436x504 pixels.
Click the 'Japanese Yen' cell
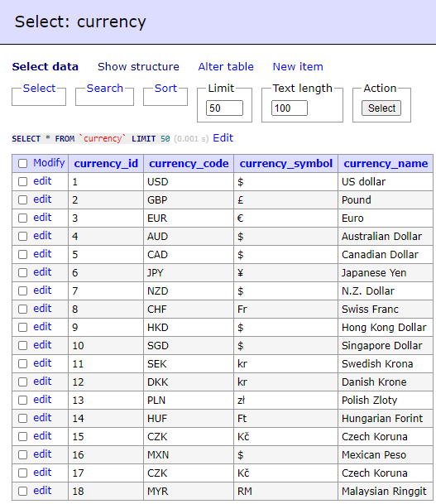pos(386,273)
